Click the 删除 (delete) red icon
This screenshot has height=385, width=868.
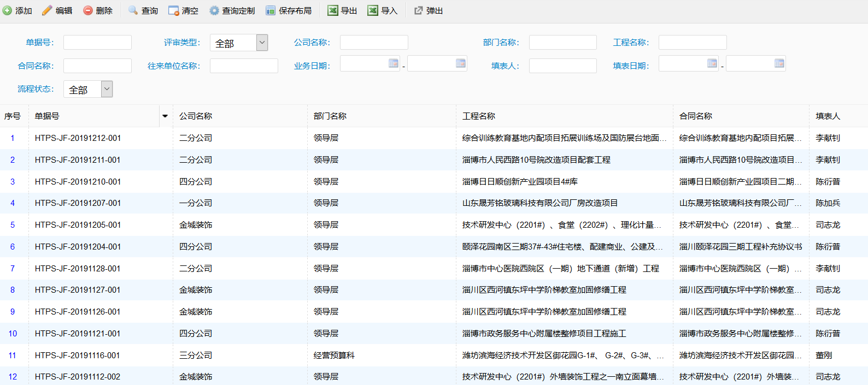click(x=87, y=10)
